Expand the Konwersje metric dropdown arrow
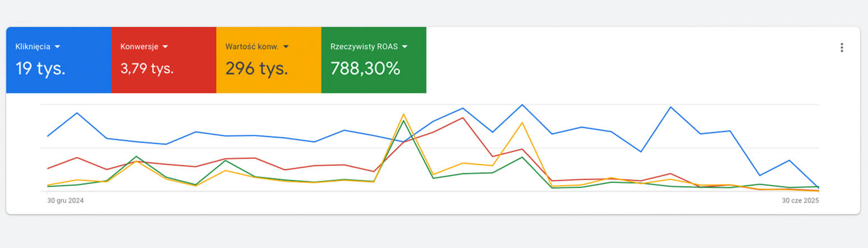Viewport: 868px width, 248px height. pos(166,47)
